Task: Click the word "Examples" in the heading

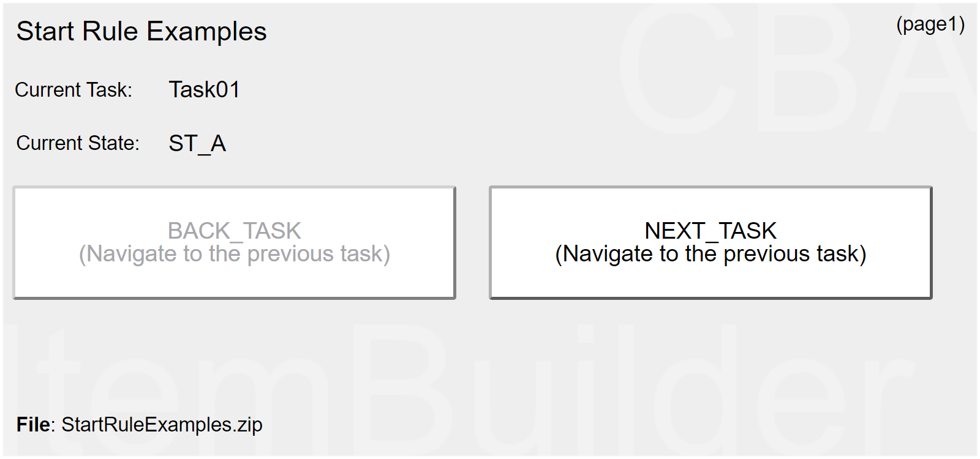Action: [206, 32]
